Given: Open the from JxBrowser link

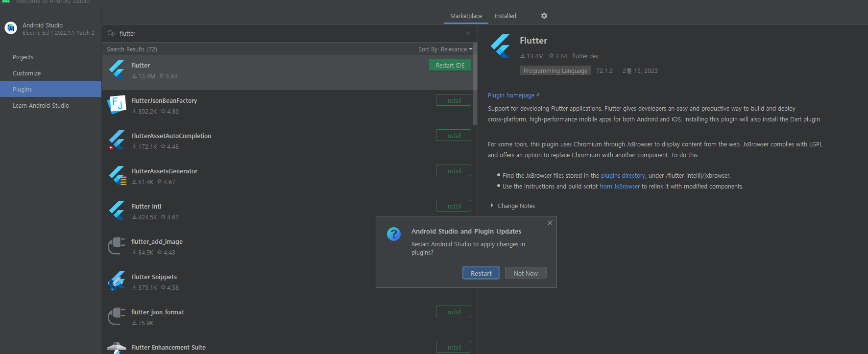Looking at the screenshot, I should point(620,186).
